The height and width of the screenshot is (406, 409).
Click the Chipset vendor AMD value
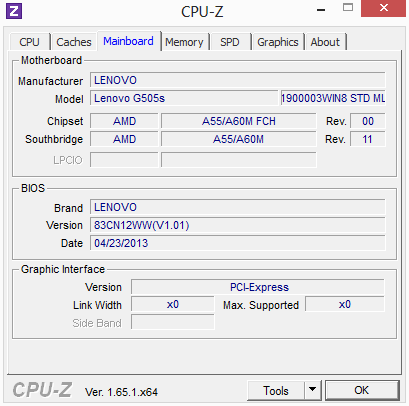[124, 121]
